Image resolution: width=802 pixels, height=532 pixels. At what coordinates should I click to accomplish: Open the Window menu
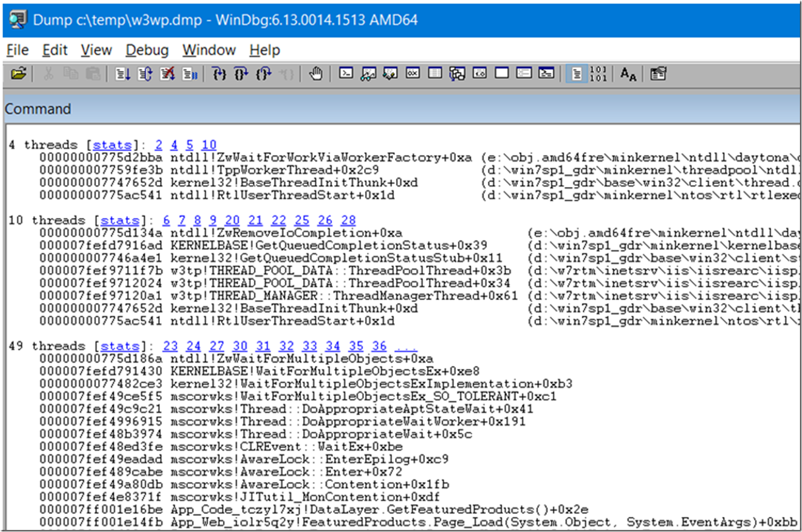[209, 50]
